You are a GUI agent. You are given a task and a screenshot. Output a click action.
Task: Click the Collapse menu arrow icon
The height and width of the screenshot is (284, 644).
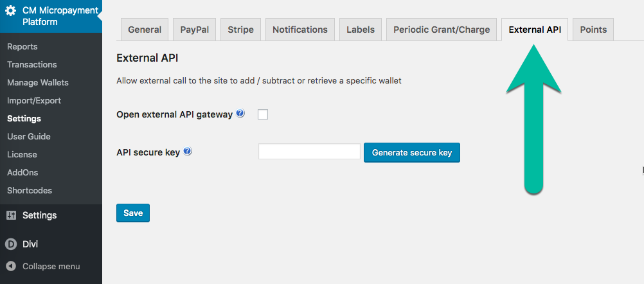[x=11, y=267]
